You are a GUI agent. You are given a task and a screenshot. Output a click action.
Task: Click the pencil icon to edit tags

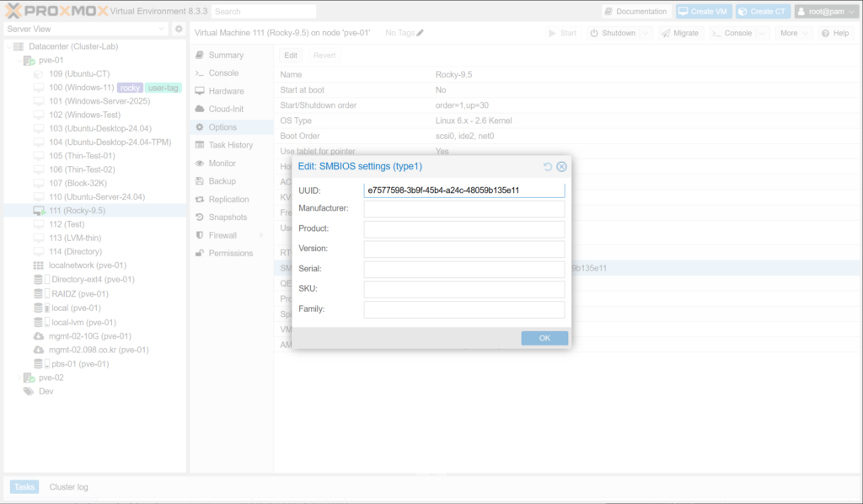(421, 33)
